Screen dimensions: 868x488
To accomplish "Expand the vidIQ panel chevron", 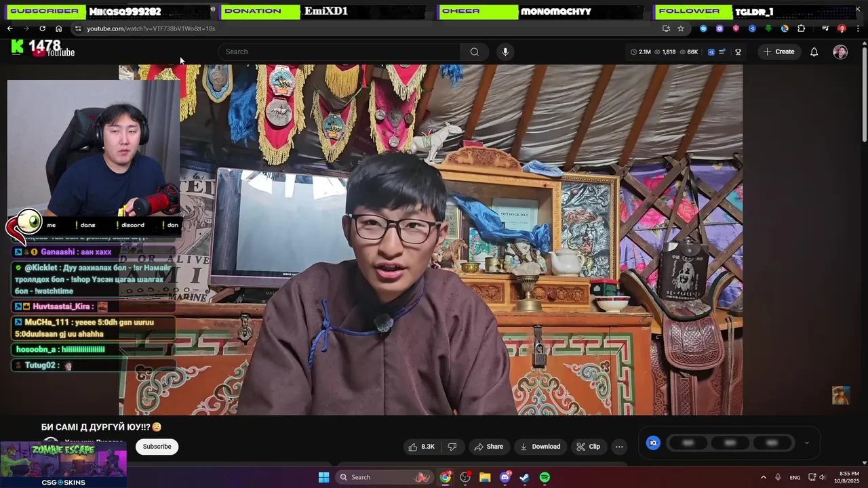I will pyautogui.click(x=806, y=443).
